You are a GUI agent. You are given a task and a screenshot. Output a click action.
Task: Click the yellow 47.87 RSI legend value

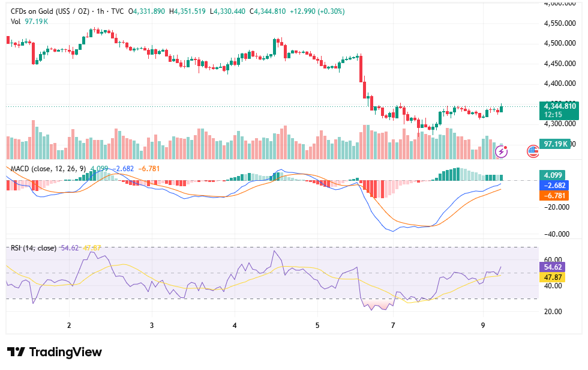coord(92,248)
